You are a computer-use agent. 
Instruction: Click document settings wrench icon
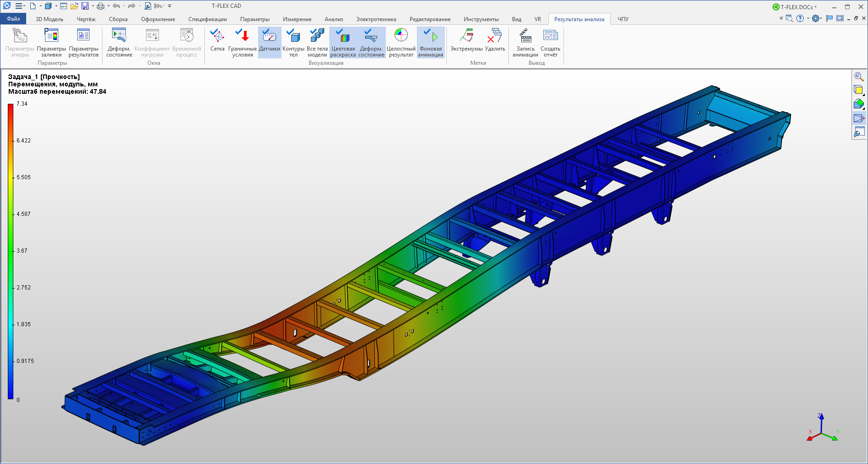tap(148, 6)
